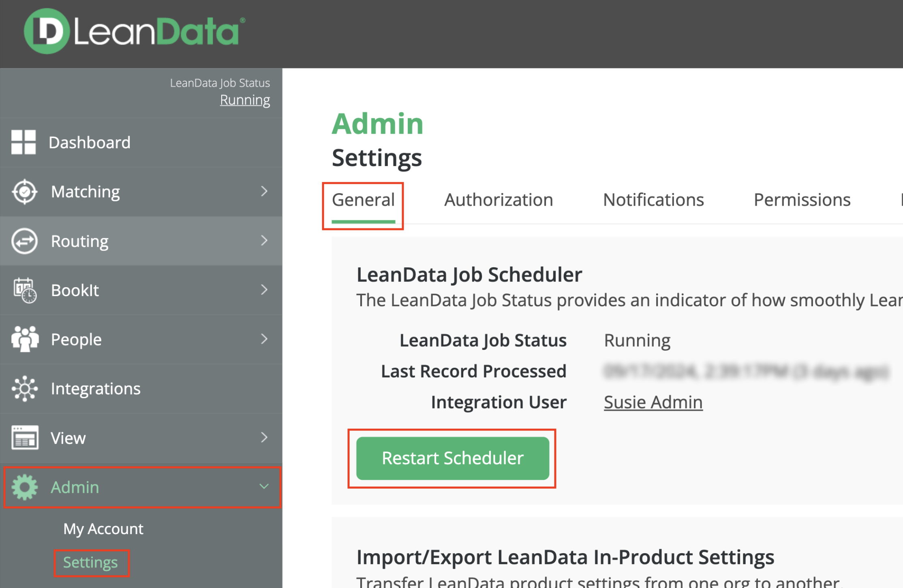
Task: Click 'The LeanData Job Status provides' description
Action: coord(629,300)
